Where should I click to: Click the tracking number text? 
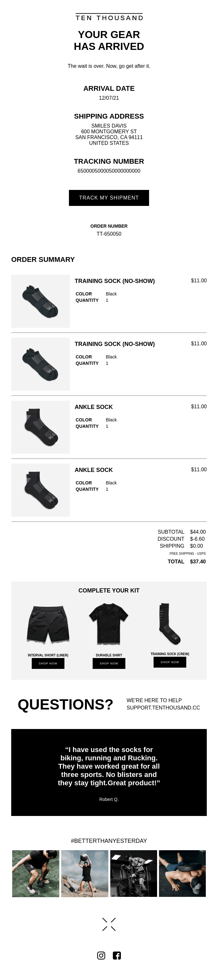click(109, 171)
